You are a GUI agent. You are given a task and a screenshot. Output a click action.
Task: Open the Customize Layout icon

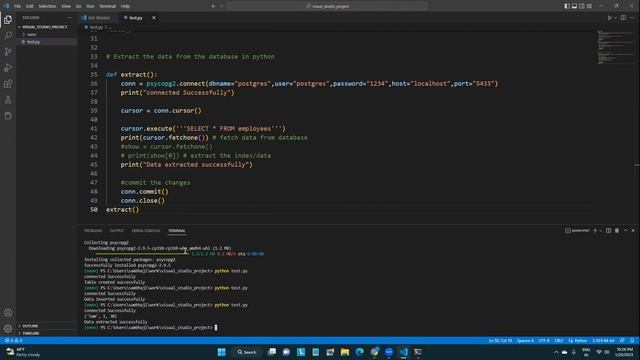589,6
